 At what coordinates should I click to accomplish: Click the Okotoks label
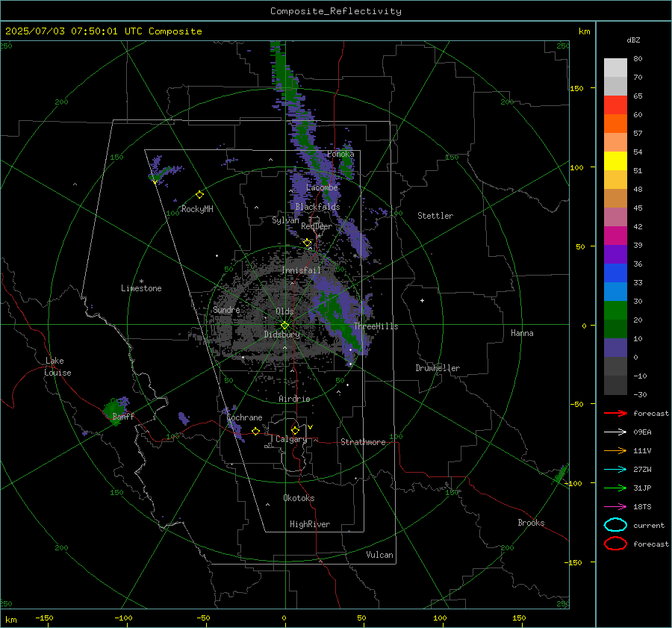click(x=299, y=498)
